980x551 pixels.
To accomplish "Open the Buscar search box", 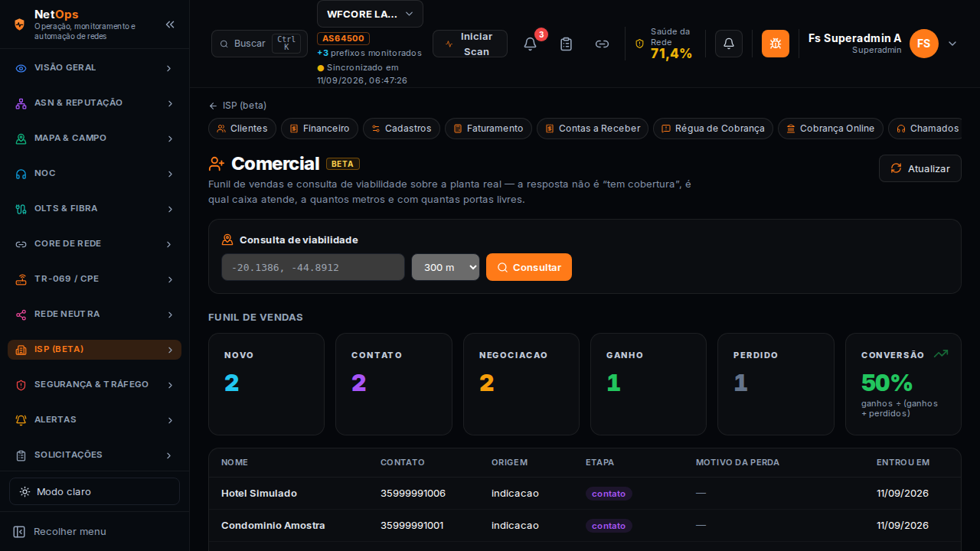I will pyautogui.click(x=260, y=44).
